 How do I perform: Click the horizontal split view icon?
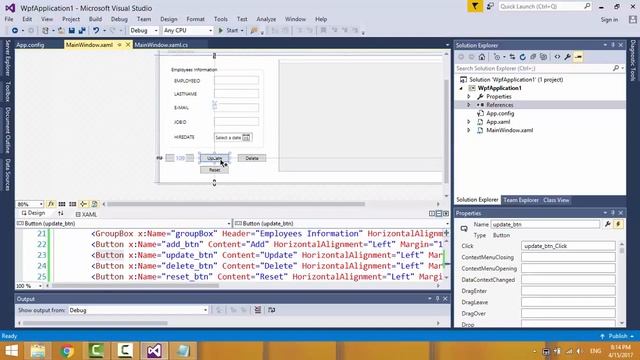439,213
